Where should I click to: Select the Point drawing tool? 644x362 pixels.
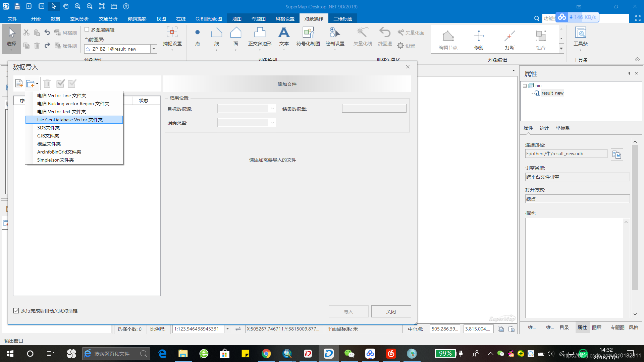pyautogui.click(x=197, y=37)
